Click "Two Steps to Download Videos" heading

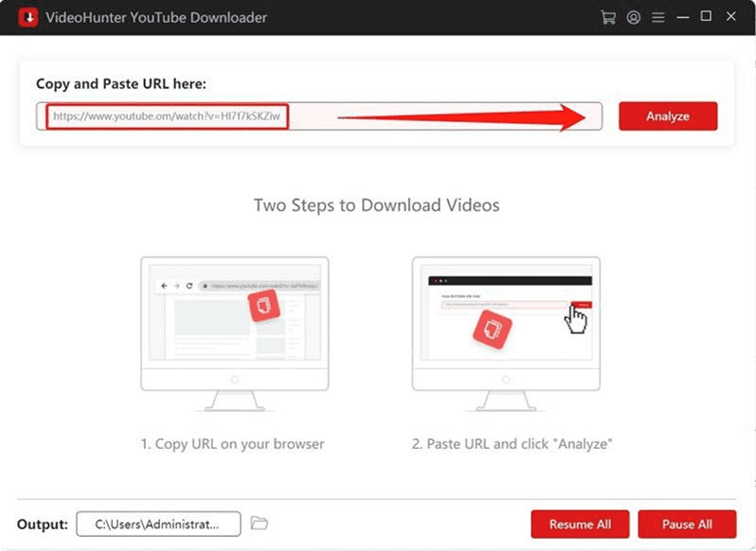pyautogui.click(x=376, y=204)
